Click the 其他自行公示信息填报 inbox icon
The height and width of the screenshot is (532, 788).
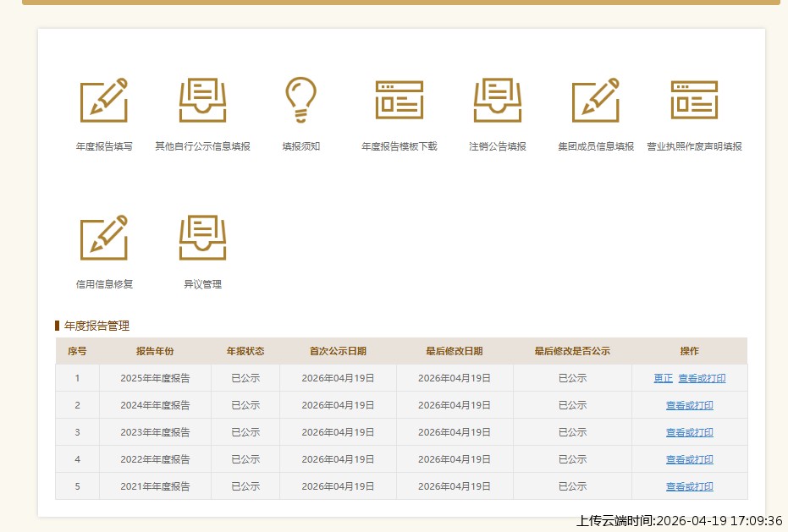pyautogui.click(x=202, y=101)
